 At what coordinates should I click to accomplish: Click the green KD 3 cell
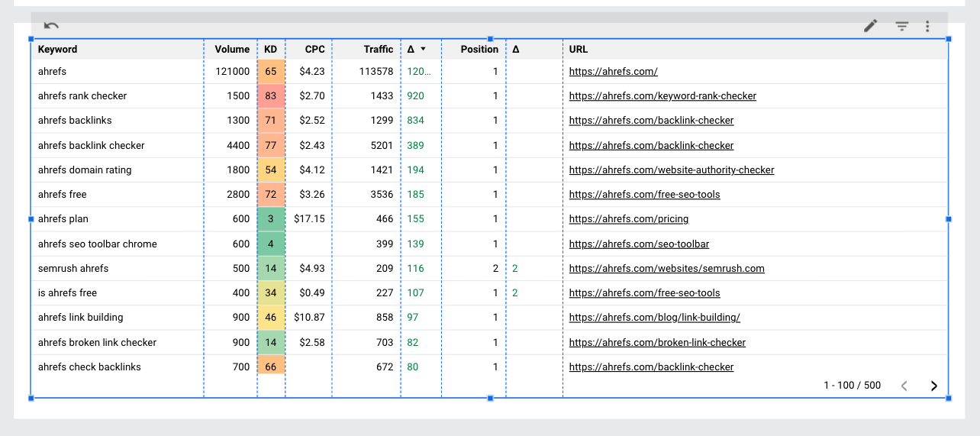[271, 219]
